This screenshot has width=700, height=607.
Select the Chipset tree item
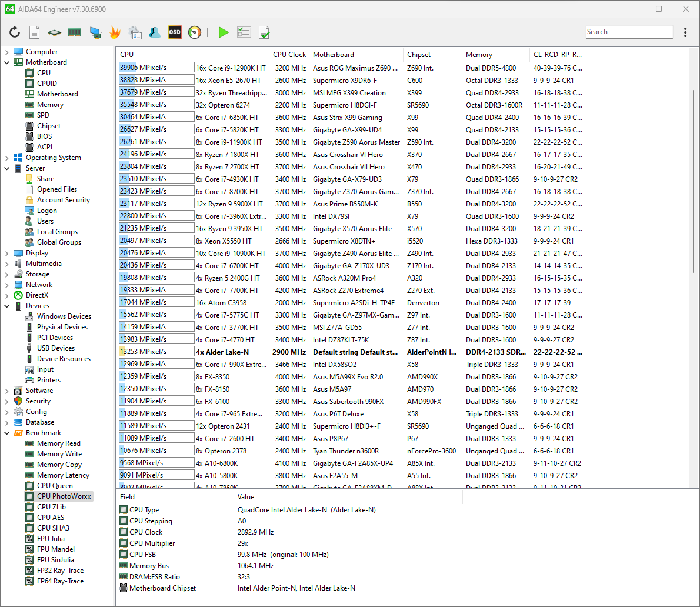[x=49, y=126]
